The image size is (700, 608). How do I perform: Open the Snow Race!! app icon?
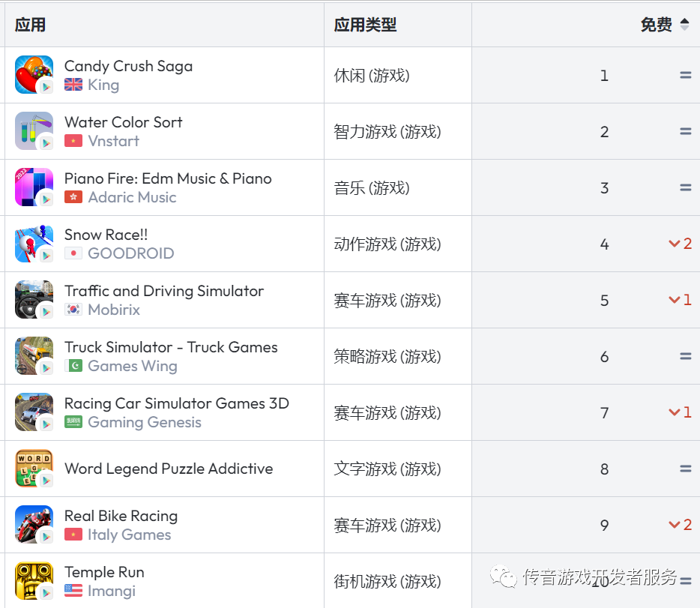(x=34, y=244)
